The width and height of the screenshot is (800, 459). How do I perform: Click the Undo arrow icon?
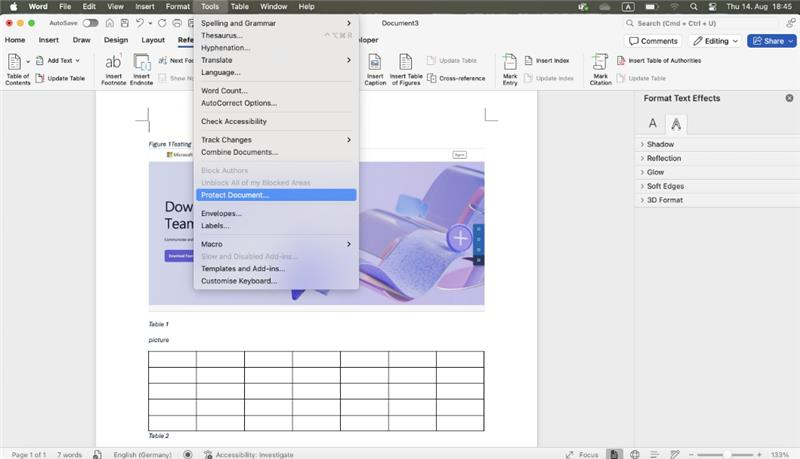coord(139,23)
